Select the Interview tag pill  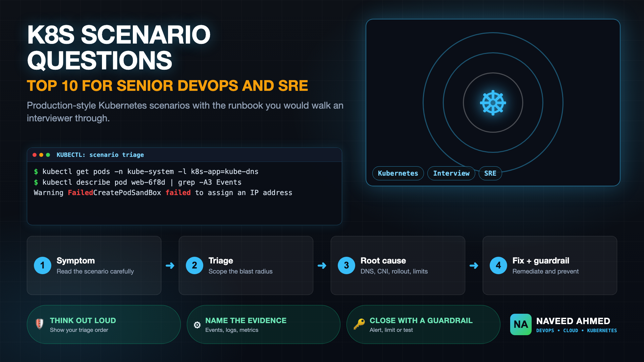(451, 173)
